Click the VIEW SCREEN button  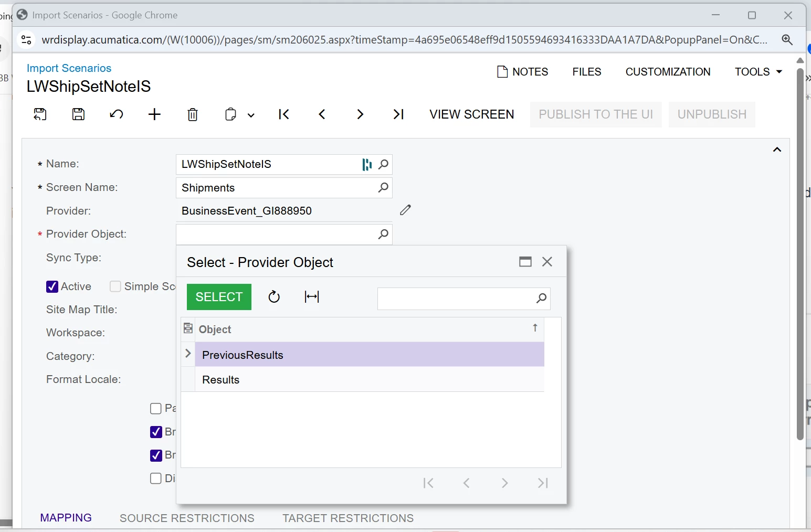click(471, 114)
